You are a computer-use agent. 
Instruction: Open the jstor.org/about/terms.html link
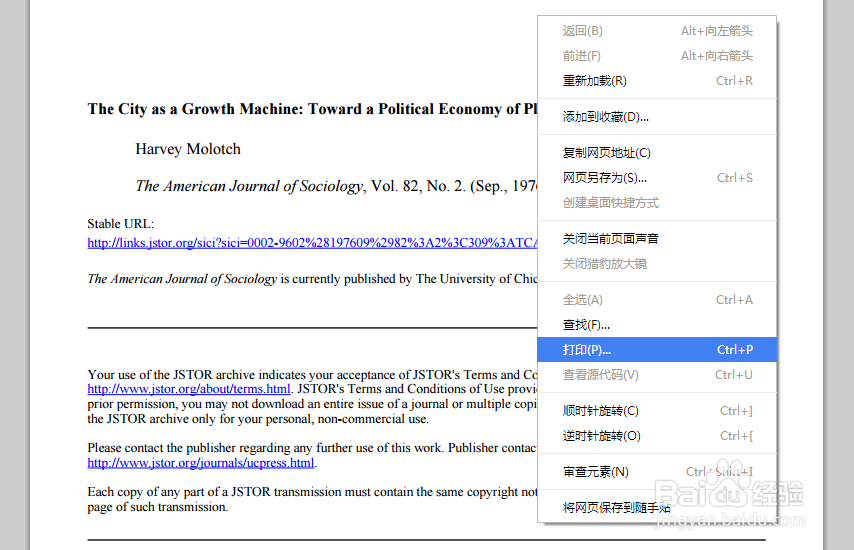pyautogui.click(x=188, y=389)
